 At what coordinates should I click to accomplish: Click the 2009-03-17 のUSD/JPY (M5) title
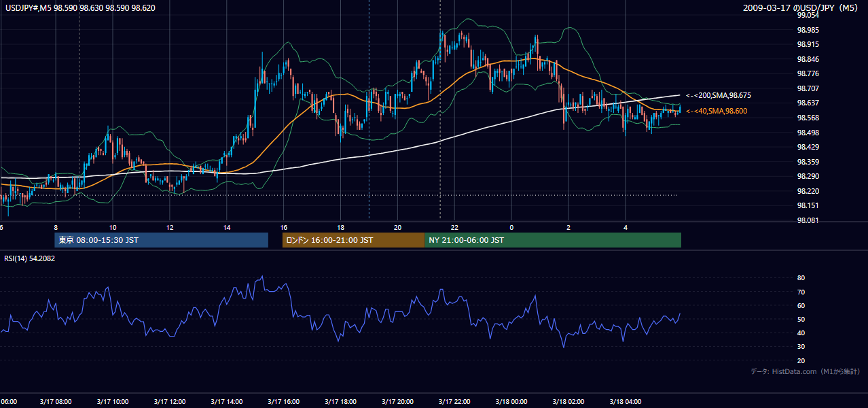coord(802,8)
